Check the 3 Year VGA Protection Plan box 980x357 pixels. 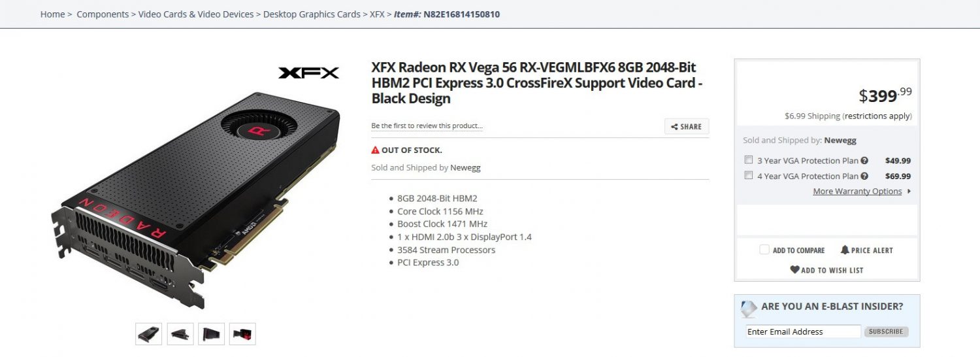[749, 160]
